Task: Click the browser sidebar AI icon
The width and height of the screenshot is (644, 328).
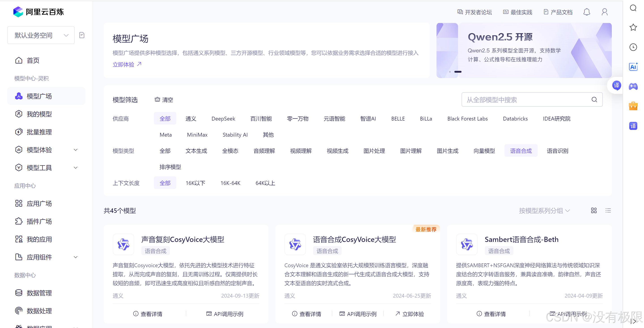Action: [x=633, y=67]
